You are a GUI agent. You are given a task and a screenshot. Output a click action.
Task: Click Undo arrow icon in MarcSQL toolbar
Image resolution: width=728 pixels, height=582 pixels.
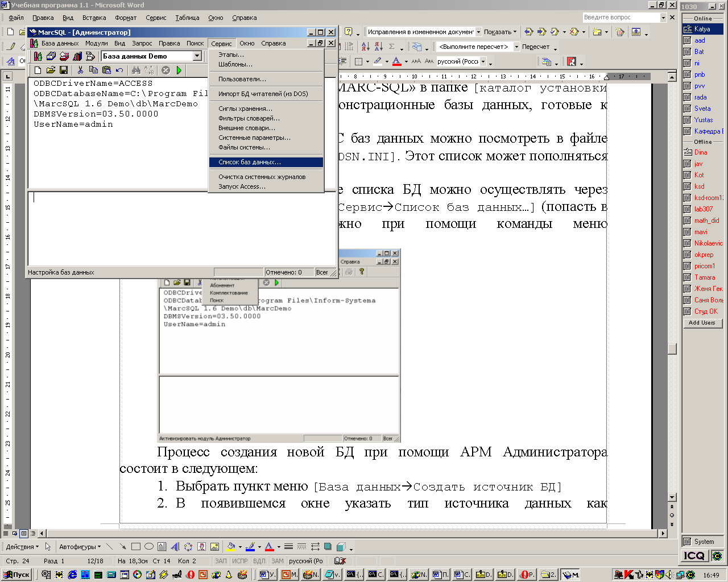coord(119,70)
